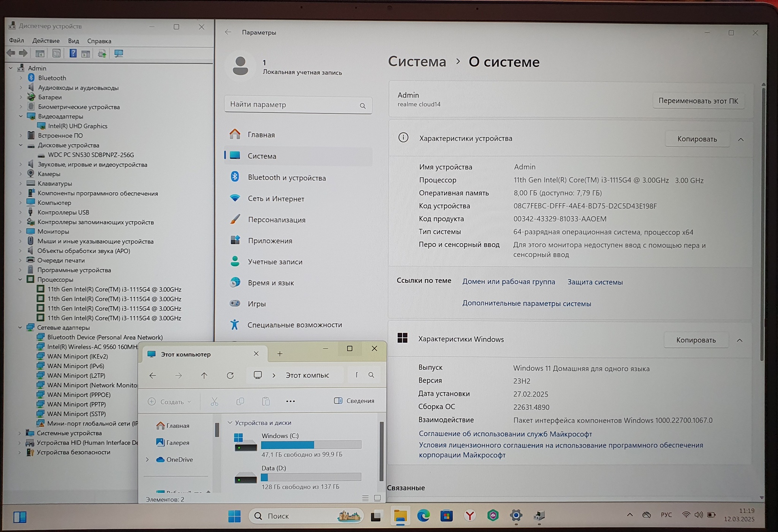Open the Действие menu
Image resolution: width=778 pixels, height=532 pixels.
pos(46,41)
